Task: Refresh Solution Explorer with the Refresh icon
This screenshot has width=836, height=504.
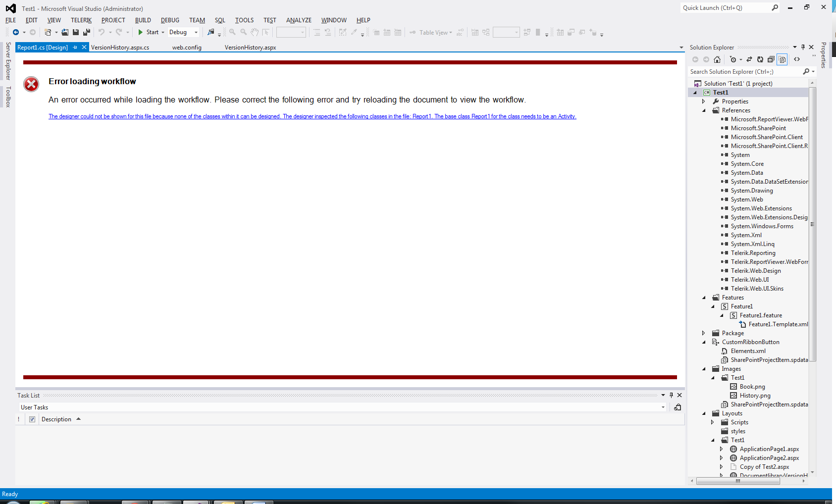Action: (x=760, y=59)
